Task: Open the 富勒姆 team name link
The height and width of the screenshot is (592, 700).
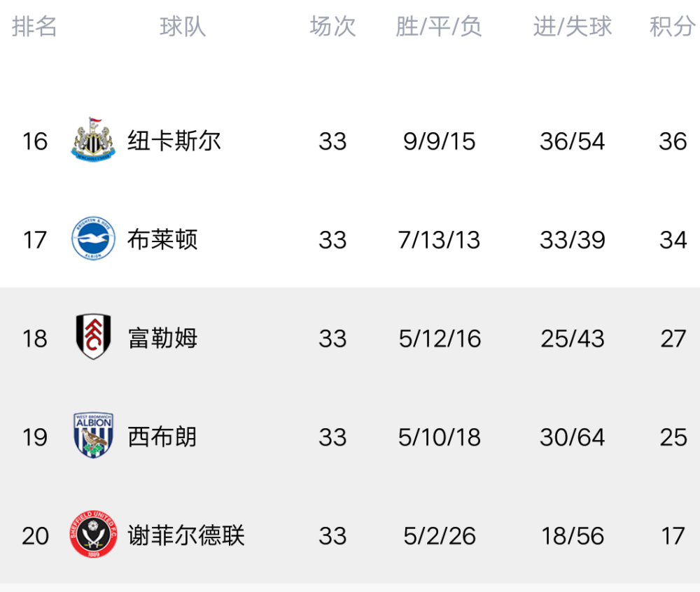Action: tap(162, 338)
